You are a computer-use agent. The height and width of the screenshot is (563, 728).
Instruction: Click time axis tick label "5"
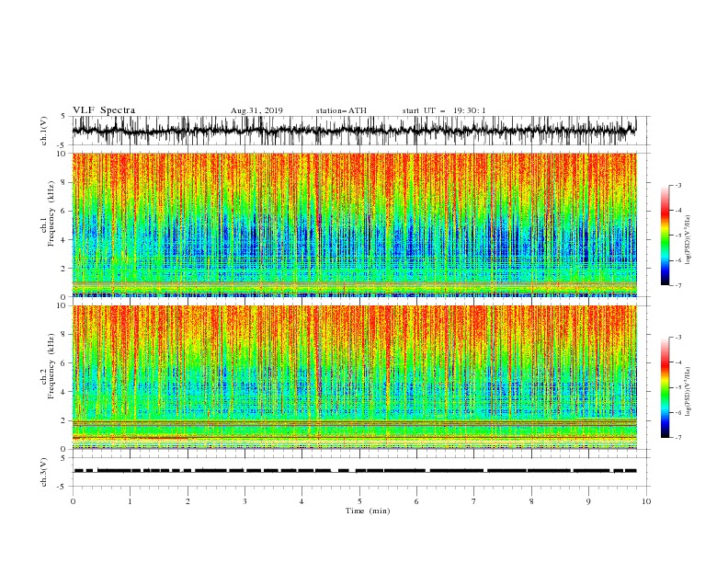click(x=359, y=501)
